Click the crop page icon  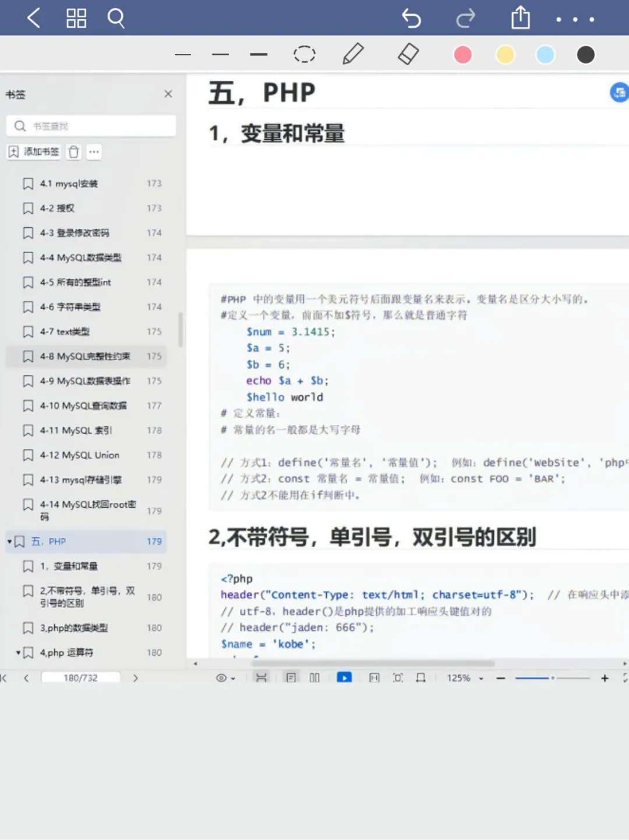(420, 678)
